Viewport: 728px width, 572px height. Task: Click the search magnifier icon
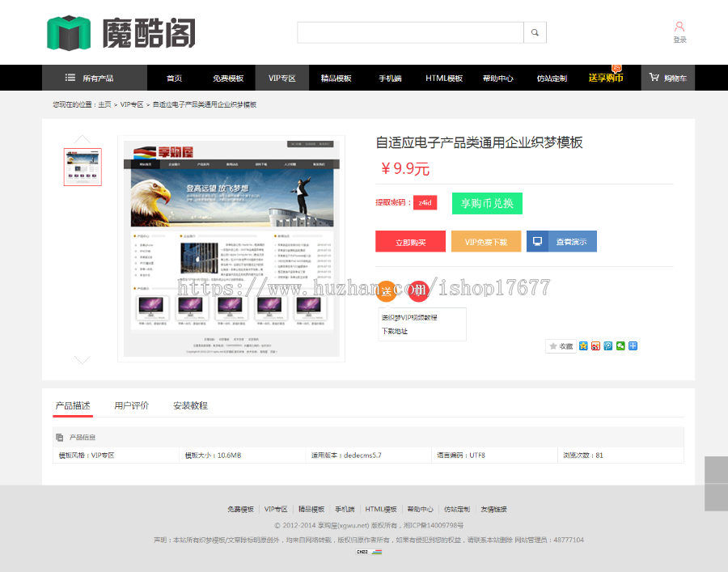click(x=535, y=32)
